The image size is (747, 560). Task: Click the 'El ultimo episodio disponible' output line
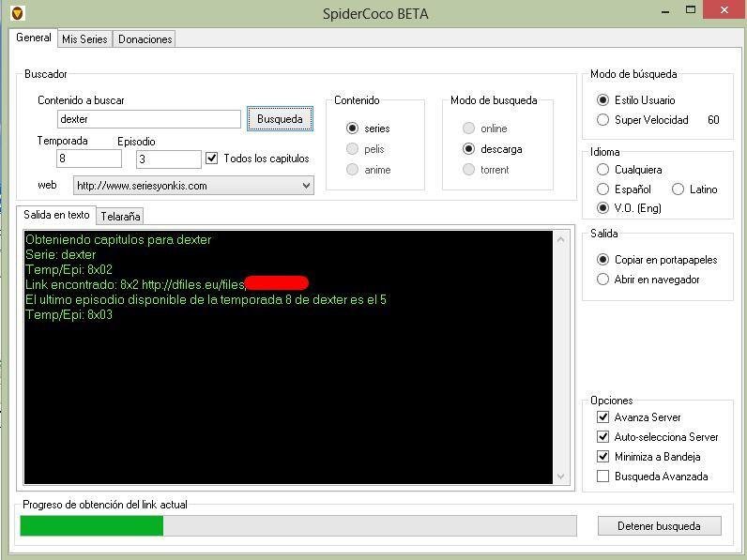[x=206, y=299]
